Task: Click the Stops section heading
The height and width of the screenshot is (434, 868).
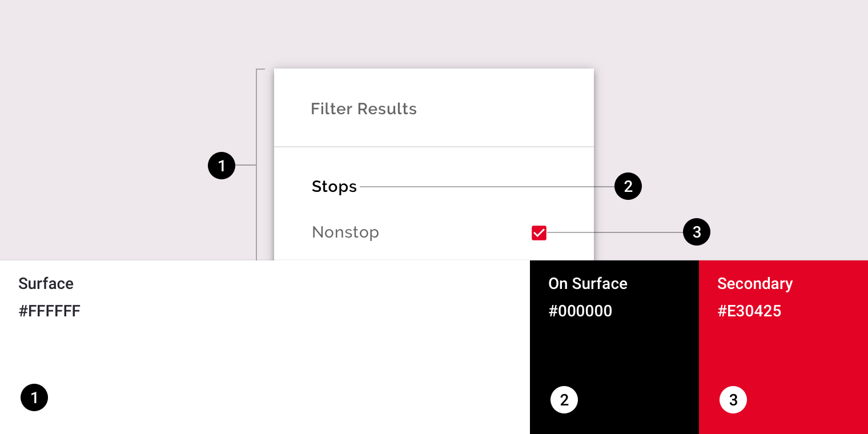Action: pyautogui.click(x=334, y=187)
